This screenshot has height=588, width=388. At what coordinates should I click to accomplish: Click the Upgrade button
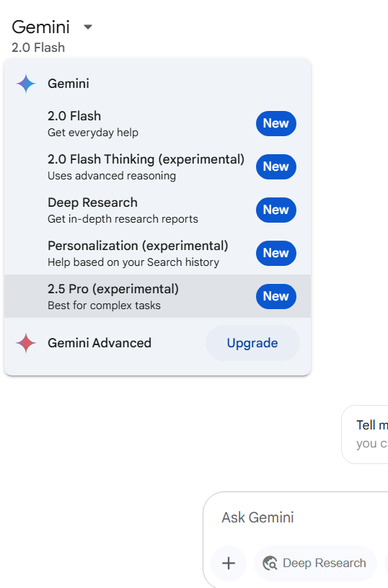(x=252, y=343)
